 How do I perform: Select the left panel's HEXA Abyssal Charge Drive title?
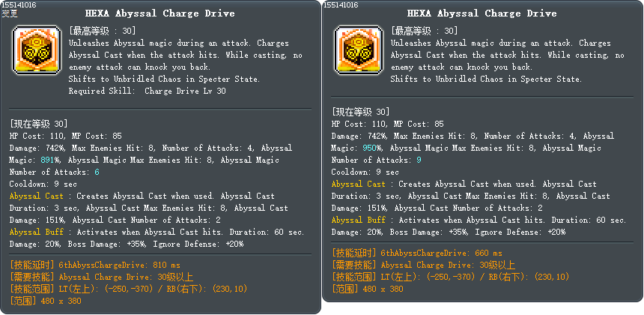(162, 13)
